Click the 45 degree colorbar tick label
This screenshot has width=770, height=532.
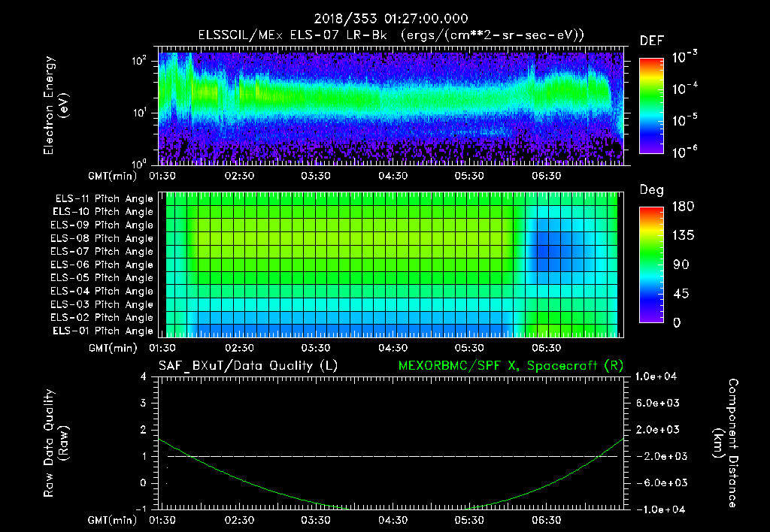pos(680,294)
